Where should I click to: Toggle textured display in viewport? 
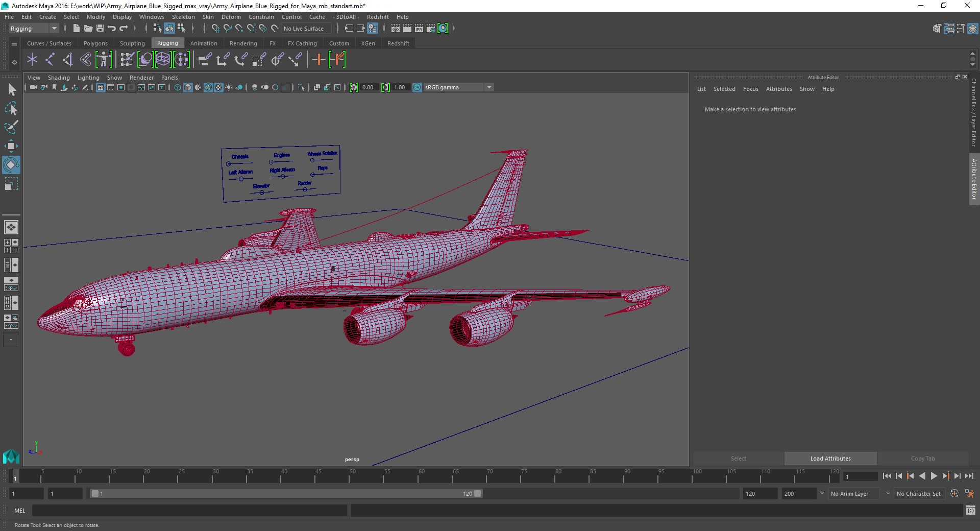(x=218, y=87)
